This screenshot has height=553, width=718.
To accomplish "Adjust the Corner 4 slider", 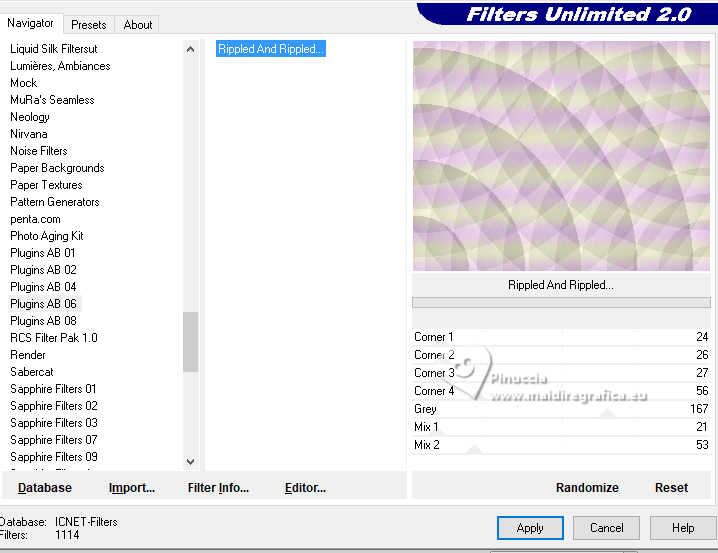I will 561,390.
